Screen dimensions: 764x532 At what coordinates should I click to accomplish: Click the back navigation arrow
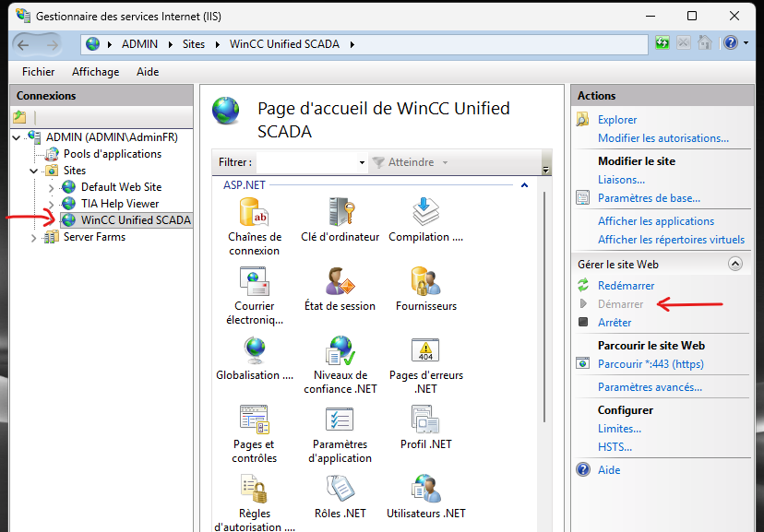[x=23, y=45]
